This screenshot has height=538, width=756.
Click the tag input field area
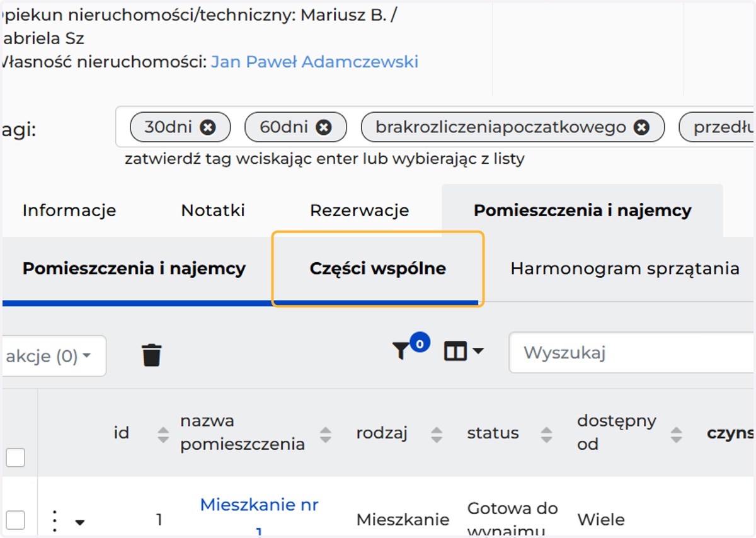435,127
